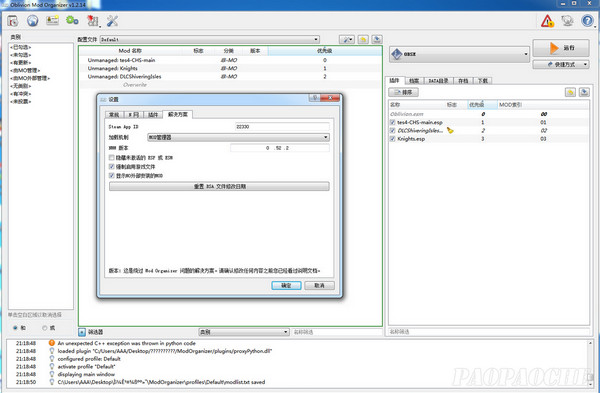The width and height of the screenshot is (600, 393).
Task: Click the Tools puzzle-piece toolbar icon
Action: tap(92, 21)
